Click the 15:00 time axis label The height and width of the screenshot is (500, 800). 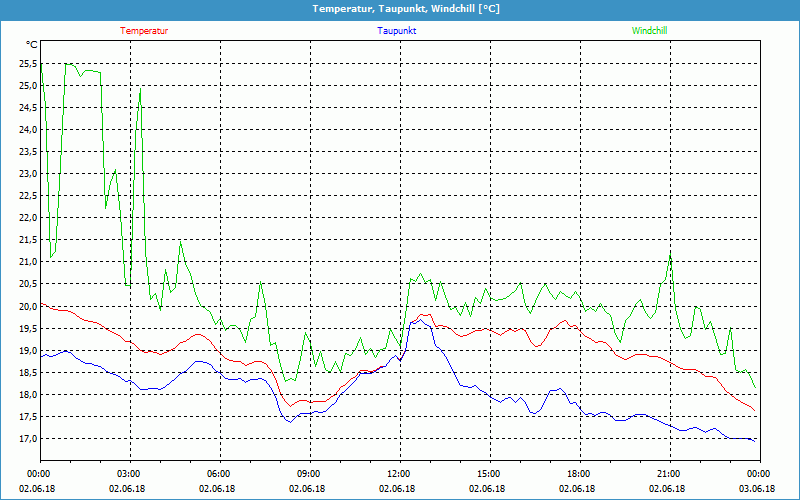coord(490,474)
